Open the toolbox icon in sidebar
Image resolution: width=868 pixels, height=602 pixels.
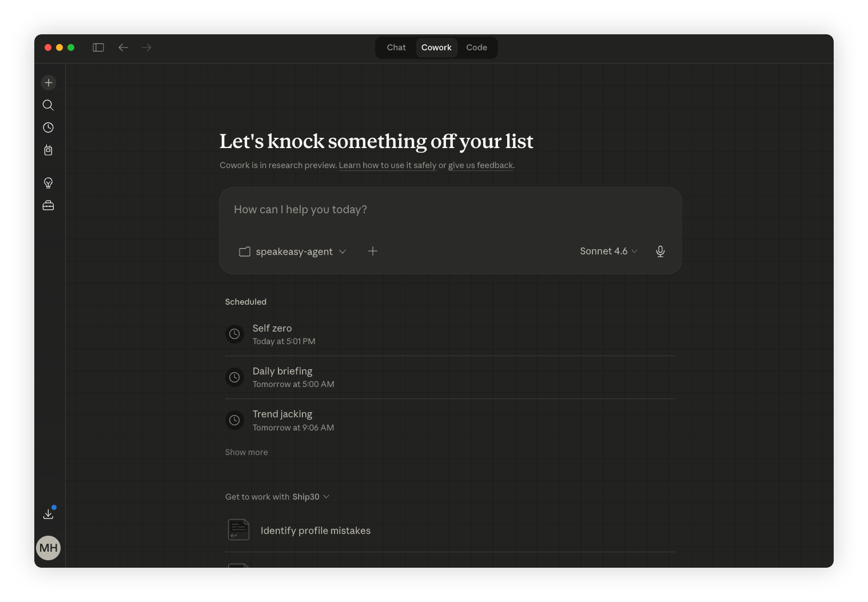[49, 205]
